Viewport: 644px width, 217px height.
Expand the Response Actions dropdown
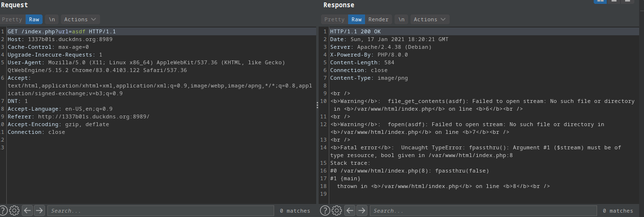430,19
